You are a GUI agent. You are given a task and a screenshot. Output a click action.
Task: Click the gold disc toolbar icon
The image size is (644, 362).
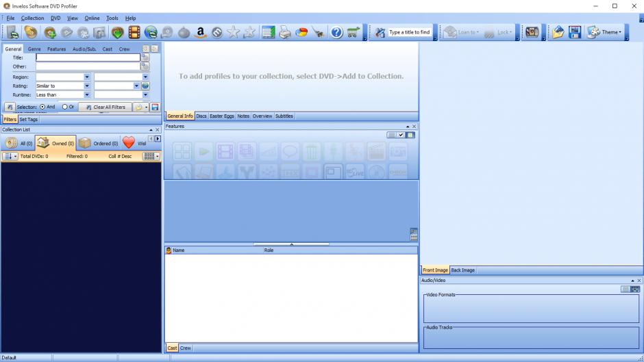(30, 32)
